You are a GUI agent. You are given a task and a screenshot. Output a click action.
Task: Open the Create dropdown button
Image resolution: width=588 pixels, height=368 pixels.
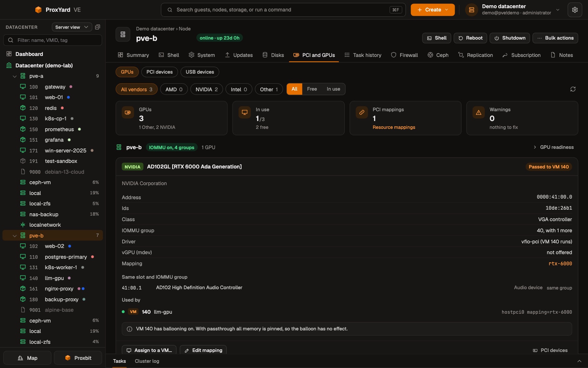(433, 10)
